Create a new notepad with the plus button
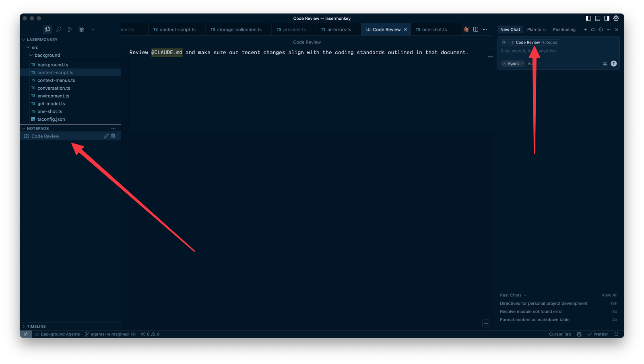644x364 pixels. coord(113,128)
